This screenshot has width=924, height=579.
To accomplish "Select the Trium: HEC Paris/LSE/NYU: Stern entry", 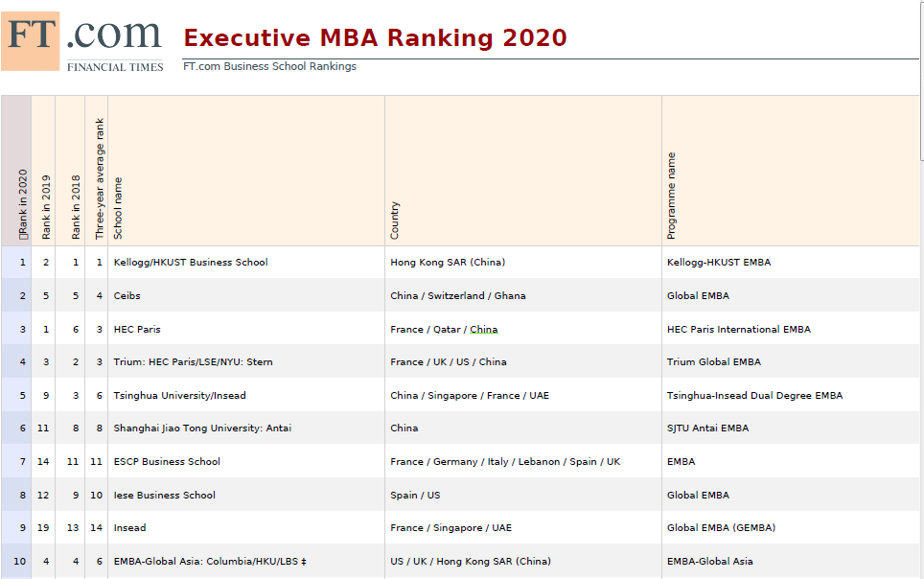I will [193, 361].
